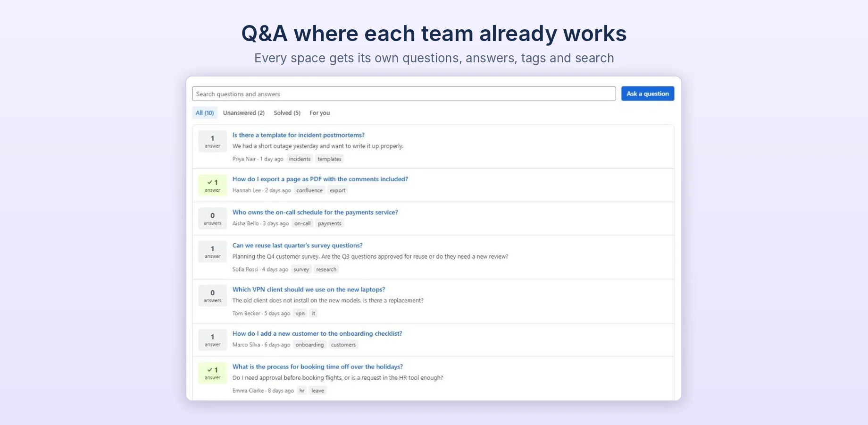Screen dimensions: 868x425
Task: Open question about incident postmortems template
Action: point(298,135)
